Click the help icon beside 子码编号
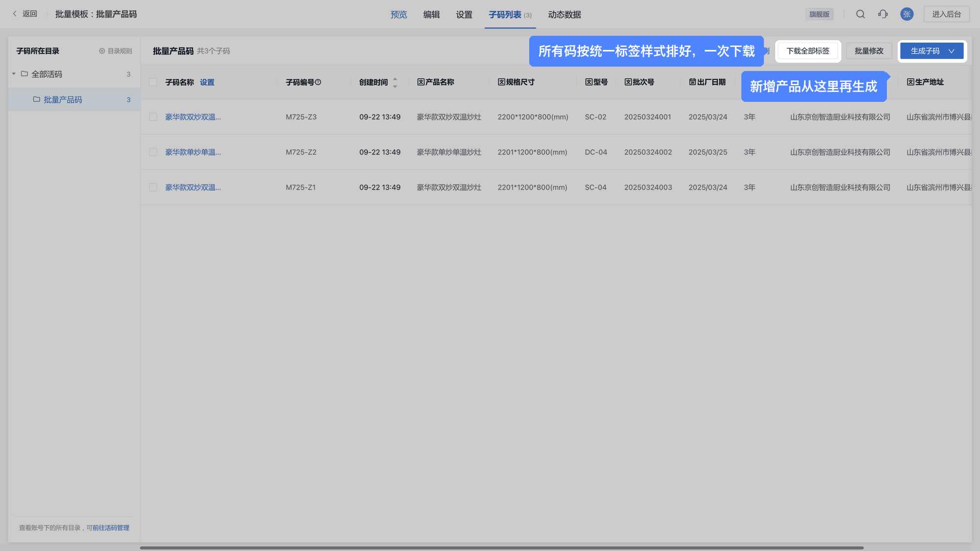The height and width of the screenshot is (551, 980). pyautogui.click(x=318, y=82)
